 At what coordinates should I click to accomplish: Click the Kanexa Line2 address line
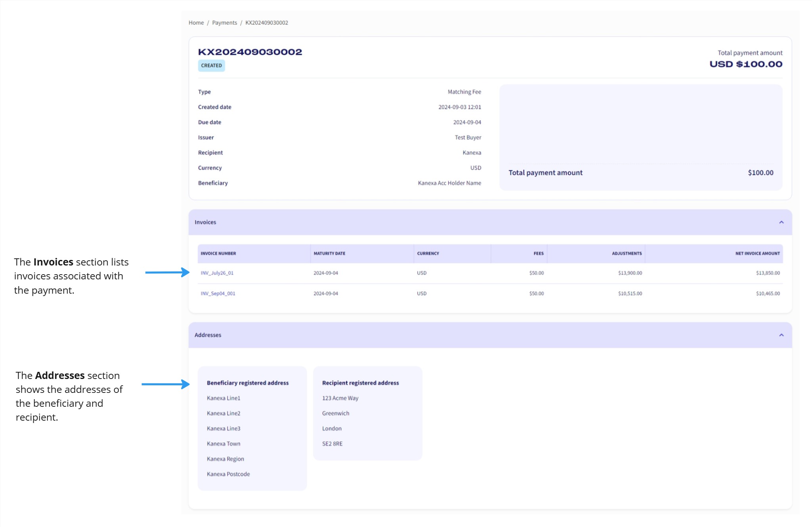pyautogui.click(x=223, y=414)
